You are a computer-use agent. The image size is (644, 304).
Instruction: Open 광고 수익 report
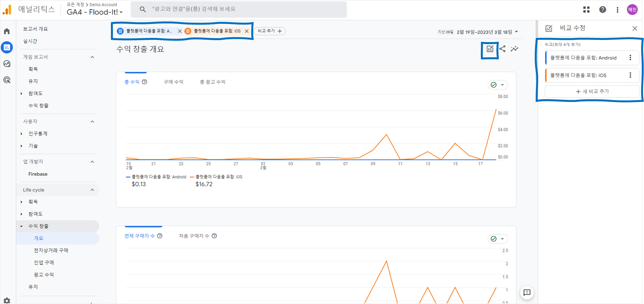(44, 275)
